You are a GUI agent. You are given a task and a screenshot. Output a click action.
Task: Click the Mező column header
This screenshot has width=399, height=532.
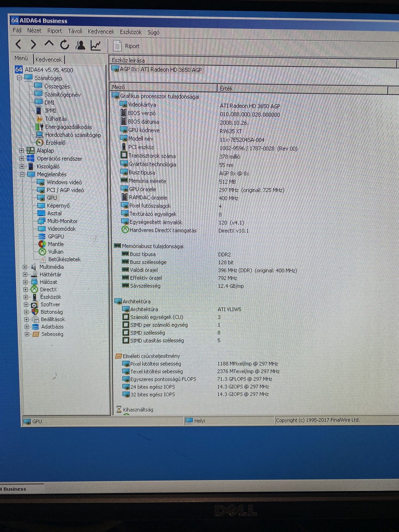pos(164,87)
